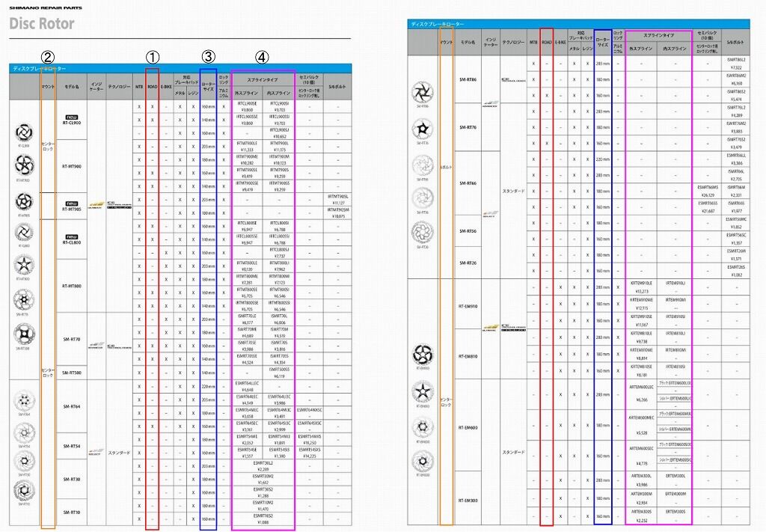Screen dimensions: 766x532
Task: Click the left table's "外スプライン" header
Action: [246, 93]
